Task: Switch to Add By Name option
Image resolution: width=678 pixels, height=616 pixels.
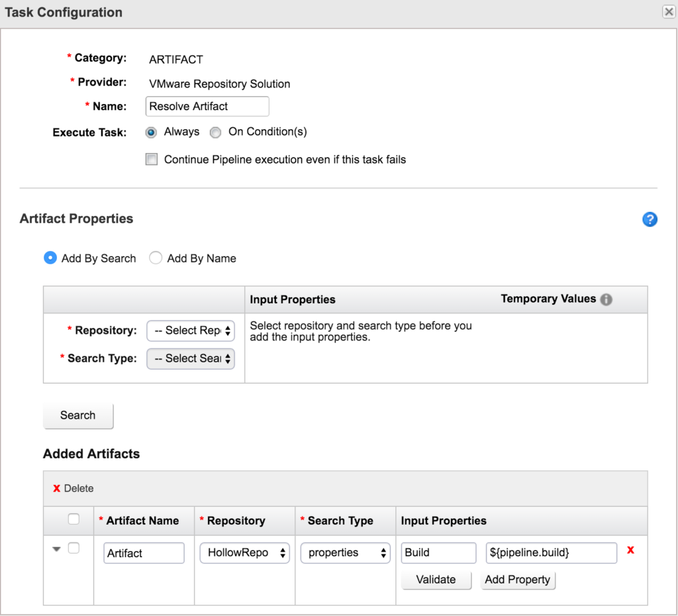Action: click(x=156, y=258)
